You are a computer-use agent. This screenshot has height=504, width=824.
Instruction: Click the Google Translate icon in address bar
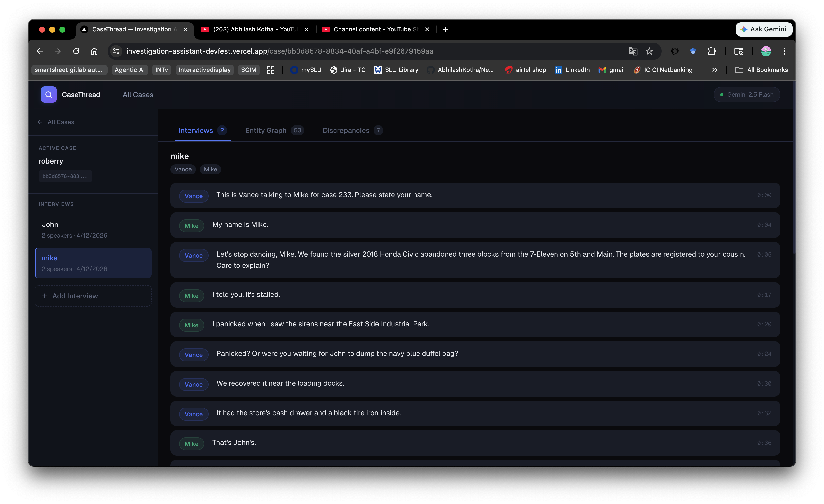pos(633,51)
